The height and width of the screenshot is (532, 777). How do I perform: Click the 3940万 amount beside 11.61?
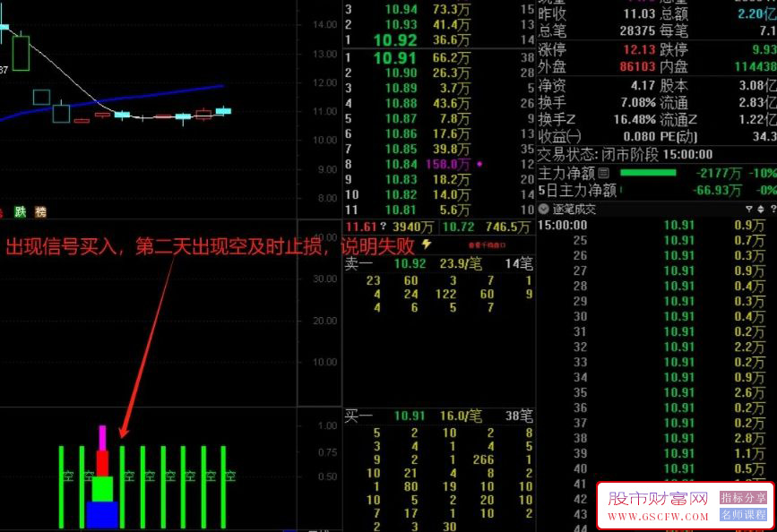tap(413, 227)
